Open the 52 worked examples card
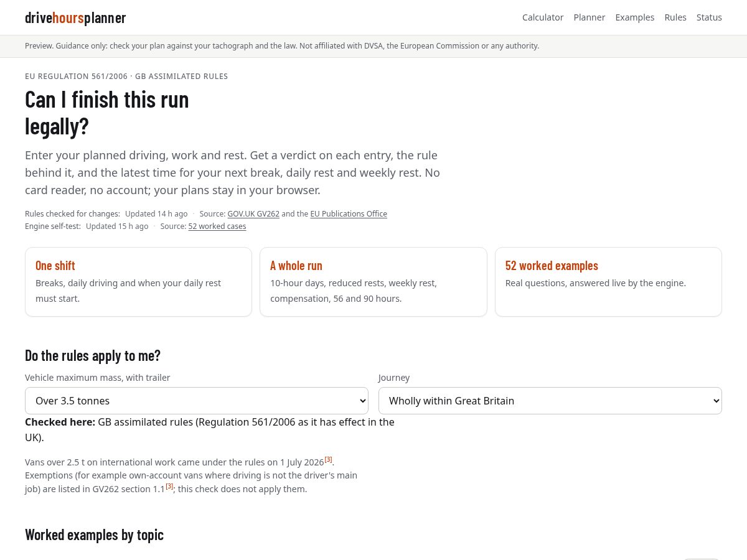This screenshot has height=560, width=747. [608, 282]
